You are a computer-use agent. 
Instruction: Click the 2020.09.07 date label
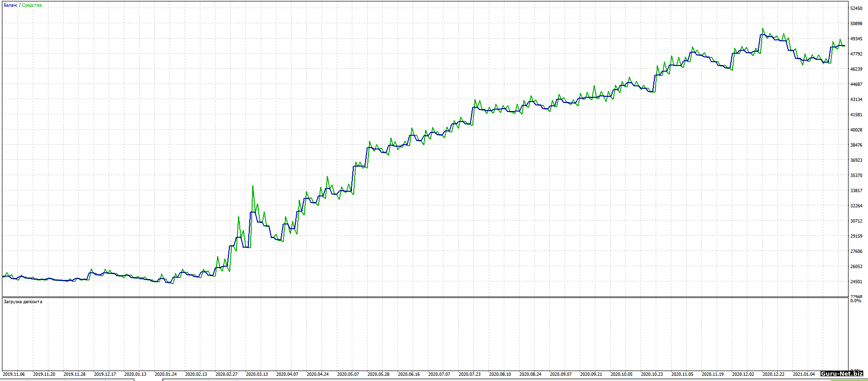tap(561, 374)
